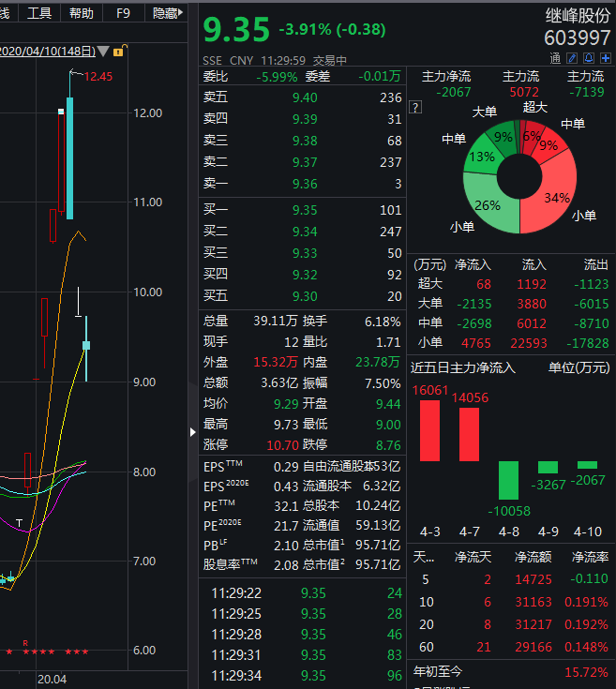This screenshot has height=689, width=616.
Task: Click the 大单 net value -2135
Action: 474,304
